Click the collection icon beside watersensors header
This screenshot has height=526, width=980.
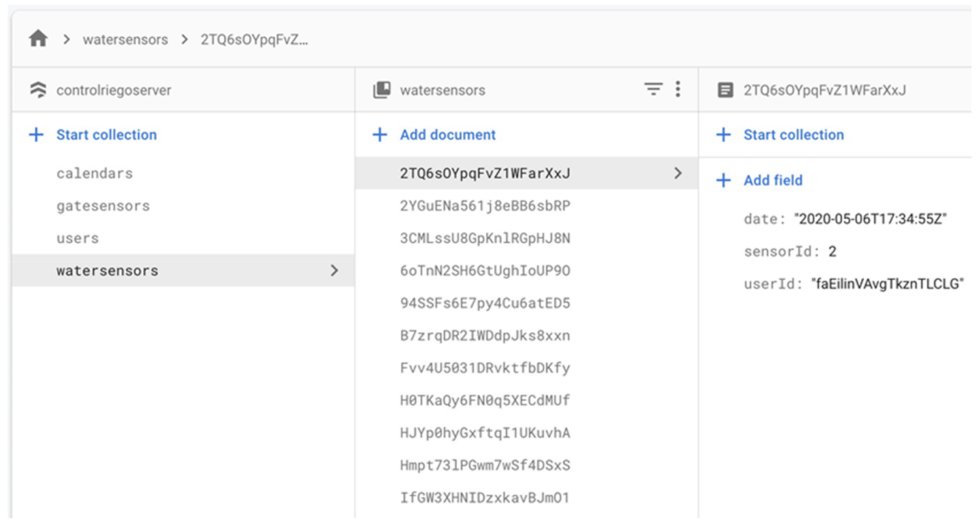(x=382, y=90)
